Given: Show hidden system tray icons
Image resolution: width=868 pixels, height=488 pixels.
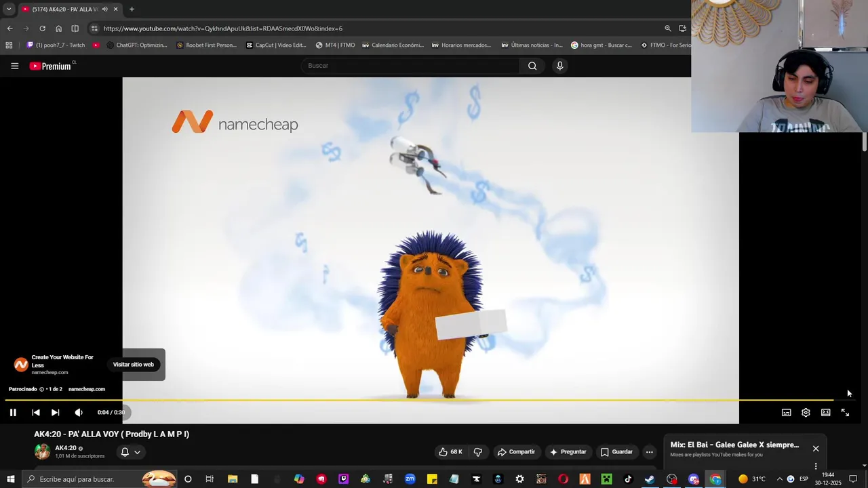Looking at the screenshot, I should point(778,479).
